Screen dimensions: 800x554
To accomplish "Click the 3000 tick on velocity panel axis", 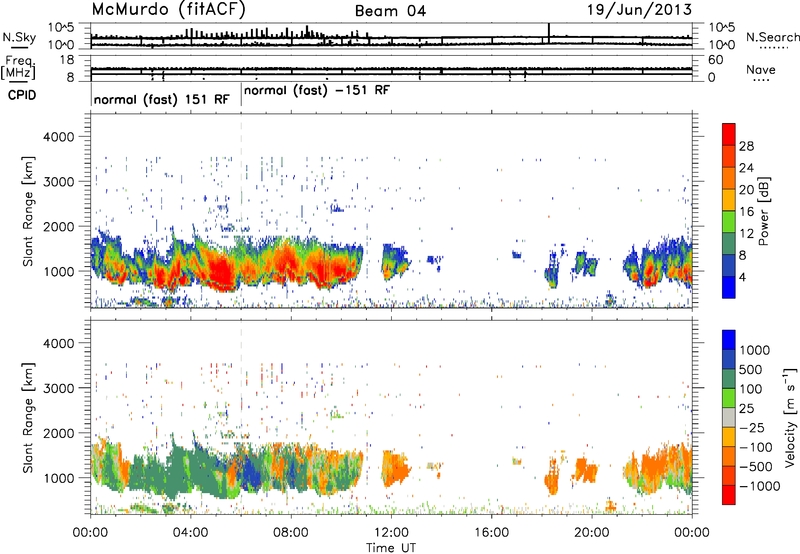I will 58,388.
